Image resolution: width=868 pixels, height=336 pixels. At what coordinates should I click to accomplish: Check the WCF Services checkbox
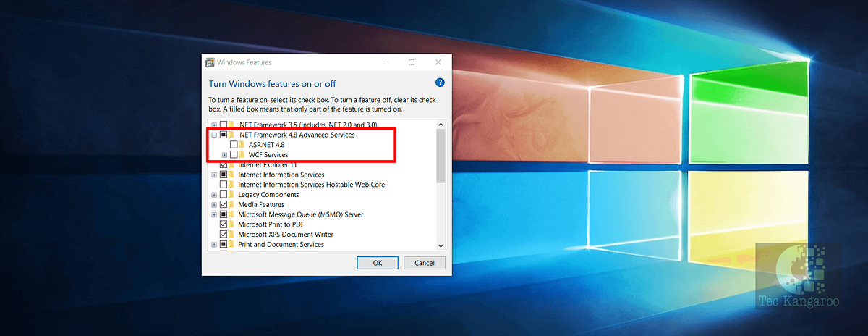pos(234,155)
